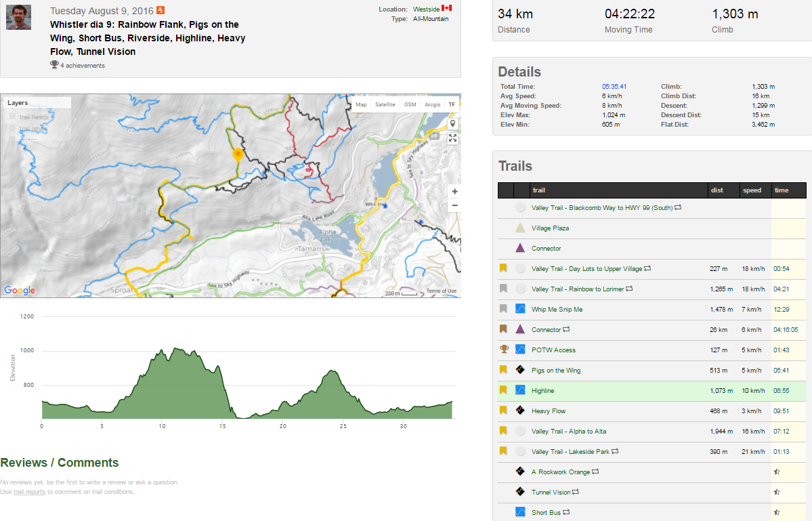
Task: Switch map to OSM view
Action: [x=410, y=104]
